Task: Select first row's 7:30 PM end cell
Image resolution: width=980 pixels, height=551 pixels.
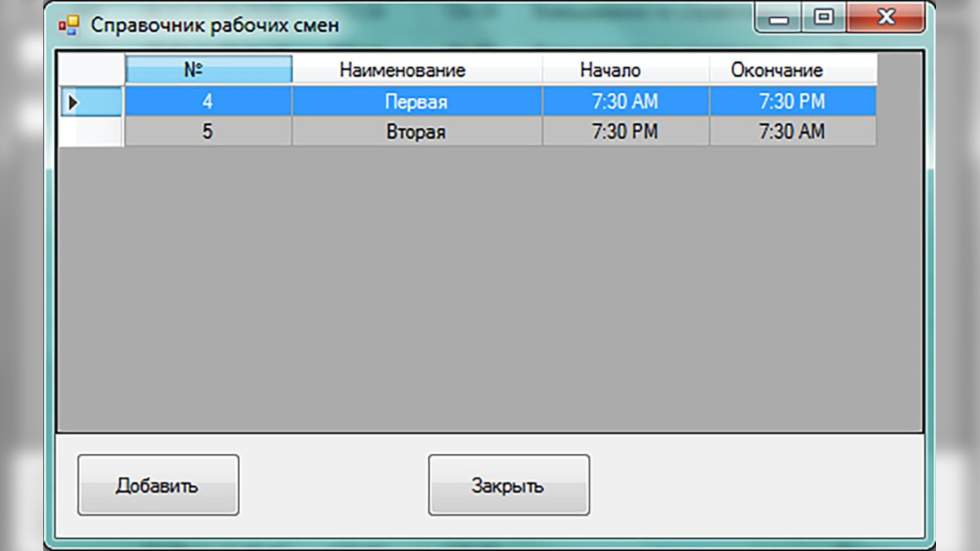Action: point(793,102)
